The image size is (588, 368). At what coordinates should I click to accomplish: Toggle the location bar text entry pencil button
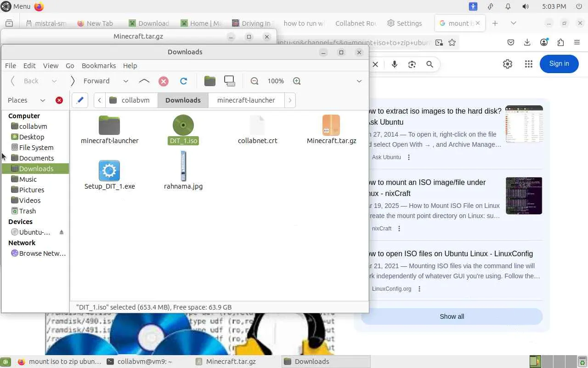(x=80, y=100)
